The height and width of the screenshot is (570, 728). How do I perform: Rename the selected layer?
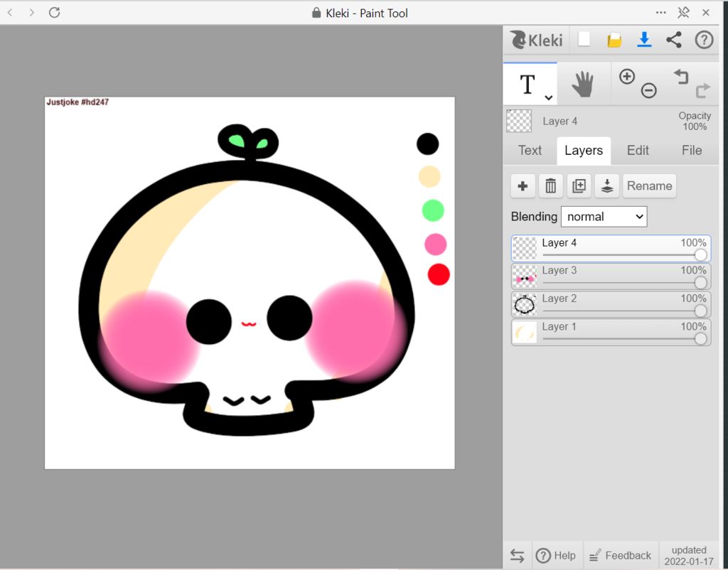[649, 186]
